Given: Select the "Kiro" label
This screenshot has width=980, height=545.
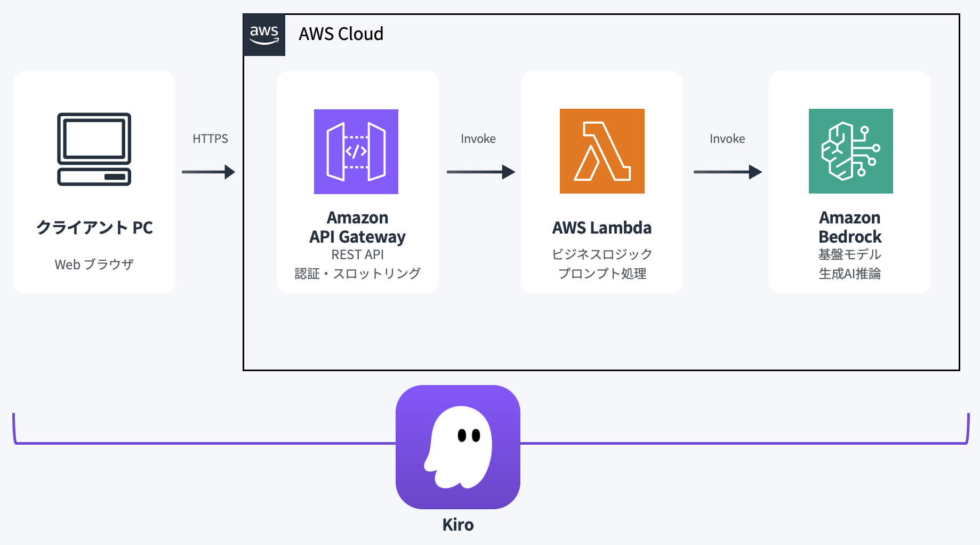Looking at the screenshot, I should 458,525.
